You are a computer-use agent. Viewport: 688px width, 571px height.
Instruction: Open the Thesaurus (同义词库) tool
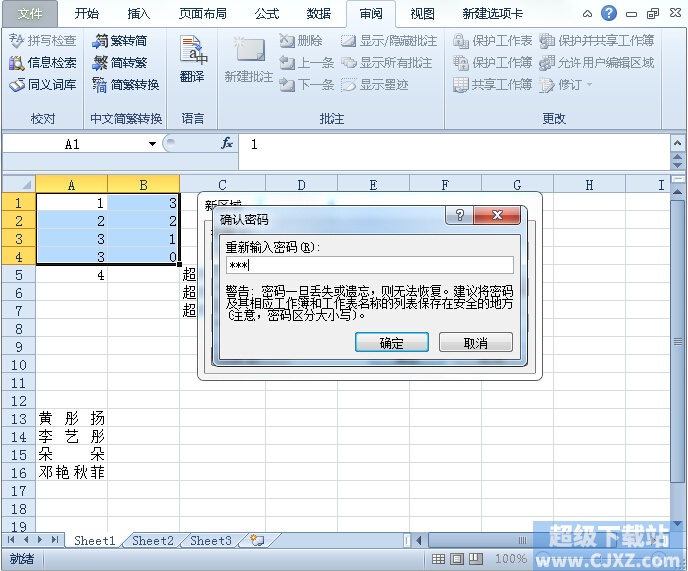(x=17, y=85)
